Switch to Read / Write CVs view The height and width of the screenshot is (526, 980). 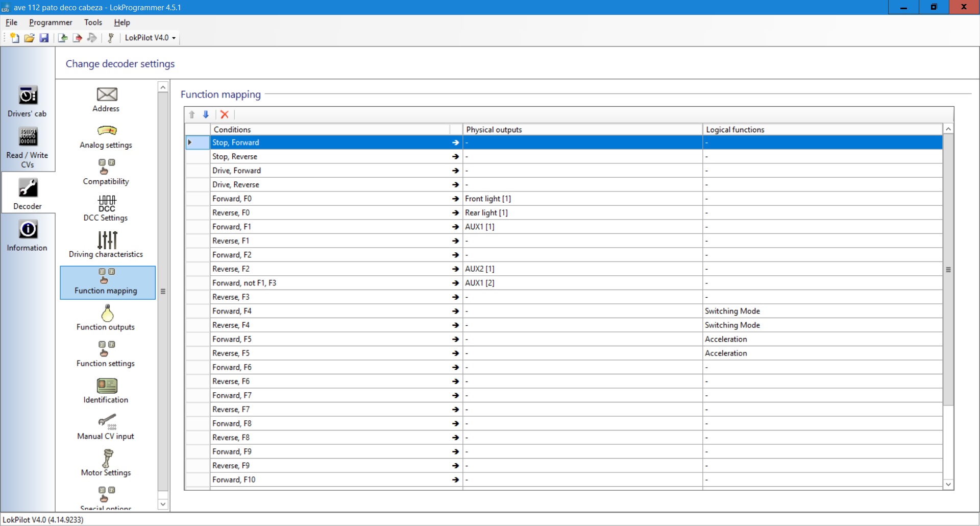[x=27, y=147]
